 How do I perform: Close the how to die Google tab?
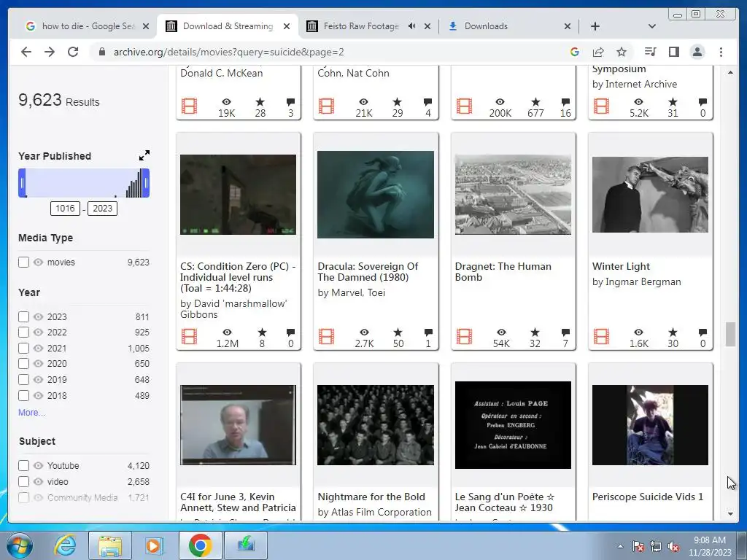pyautogui.click(x=146, y=26)
